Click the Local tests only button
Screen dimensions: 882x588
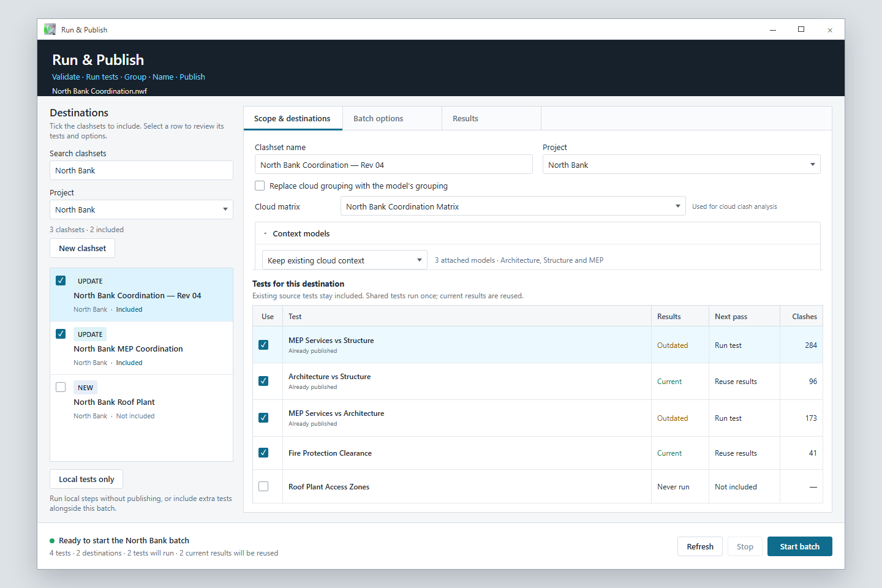(x=86, y=479)
